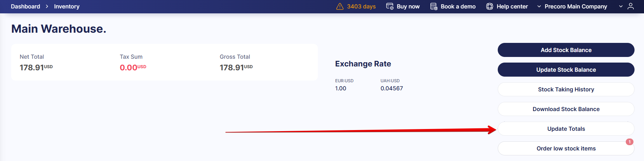Screen dimensions: 644x161
Task: Click the Add Stock Balance button
Action: 566,50
